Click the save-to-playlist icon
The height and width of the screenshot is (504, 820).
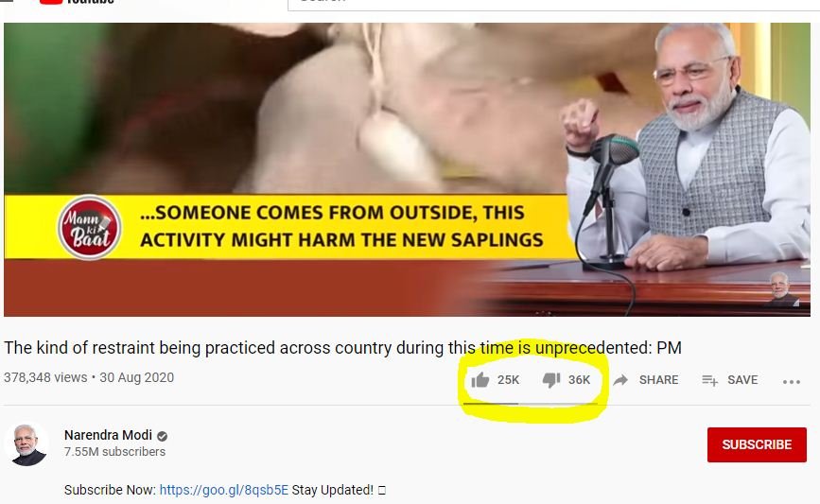[709, 380]
